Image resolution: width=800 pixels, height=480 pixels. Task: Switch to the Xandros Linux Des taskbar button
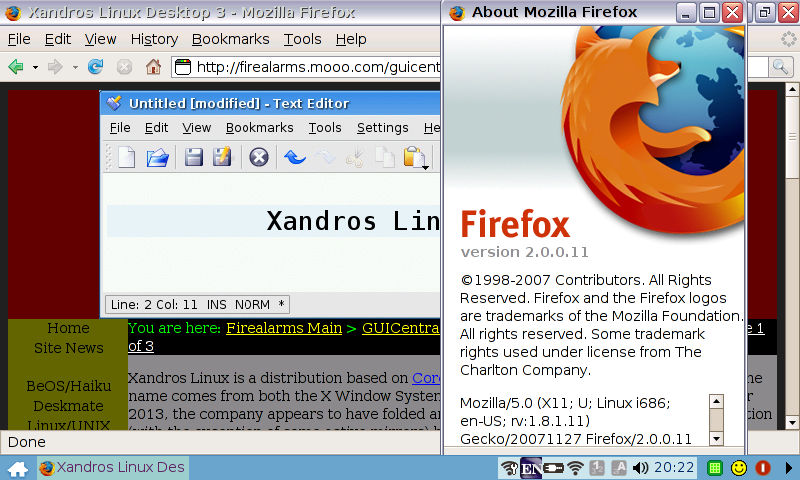click(113, 467)
